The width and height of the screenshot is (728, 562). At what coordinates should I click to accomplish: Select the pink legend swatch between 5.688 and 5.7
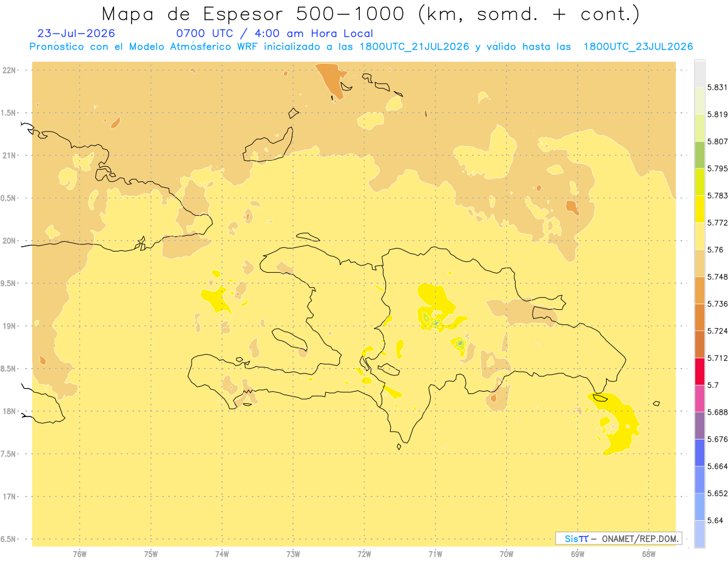coord(699,398)
